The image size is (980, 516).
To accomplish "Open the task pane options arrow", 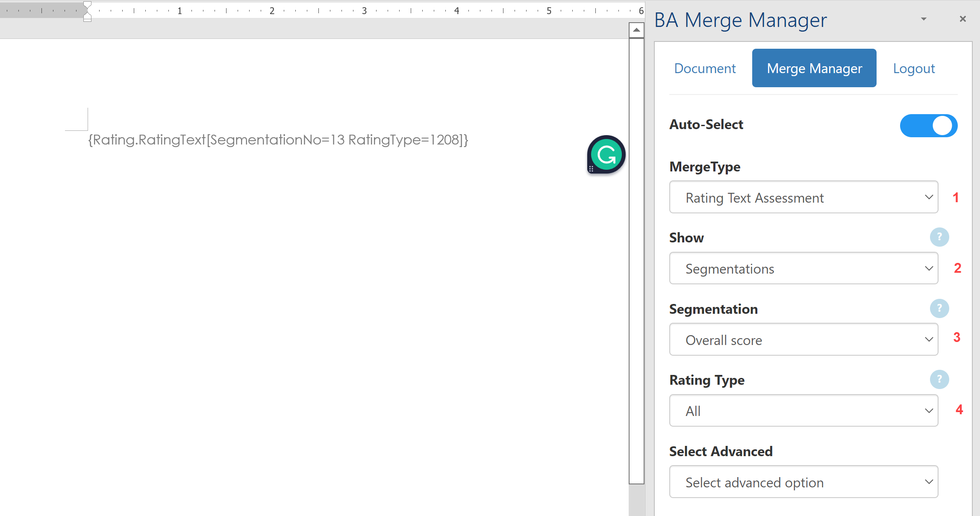I will coord(924,19).
